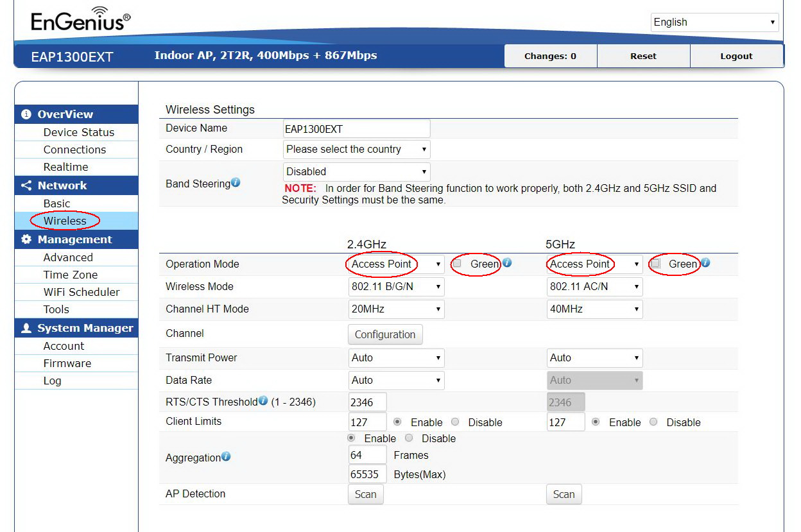This screenshot has height=532, width=801.
Task: Select Enable for Aggregation
Action: click(x=351, y=438)
